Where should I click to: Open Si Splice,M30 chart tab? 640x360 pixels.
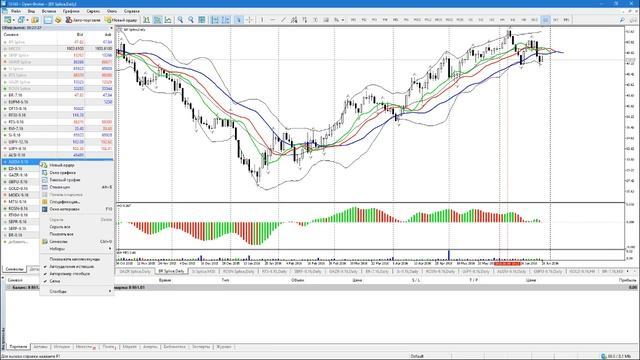pos(204,271)
